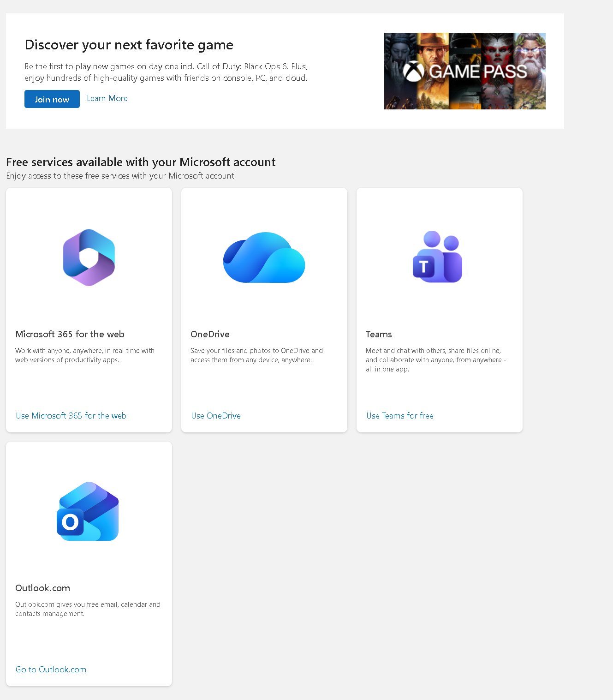
Task: Click the Use OneDrive link
Action: click(x=215, y=415)
